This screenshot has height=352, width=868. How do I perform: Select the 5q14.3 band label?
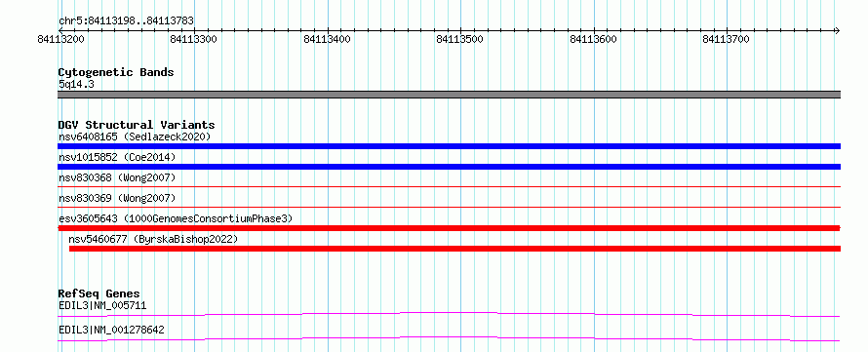point(76,85)
